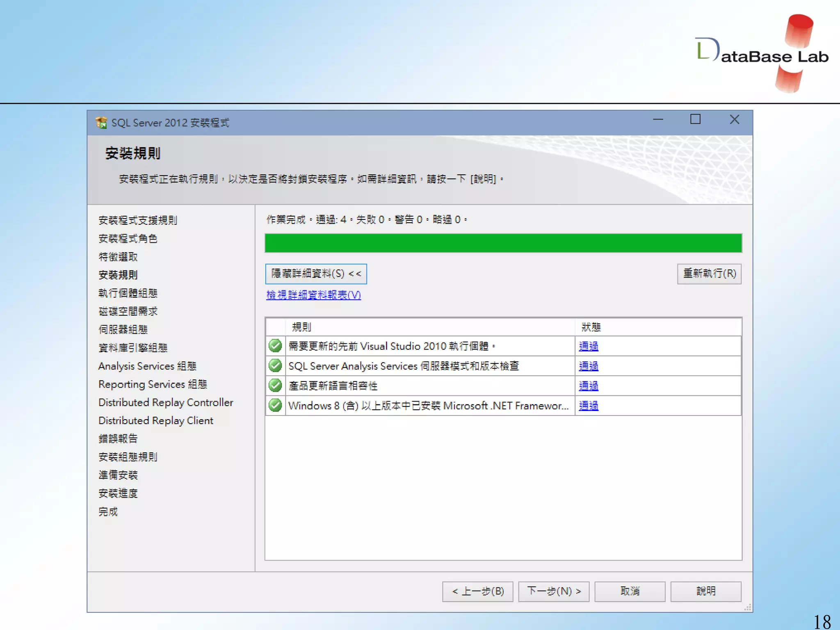Go back with 上一步(B) button
The image size is (840, 630).
tap(477, 591)
